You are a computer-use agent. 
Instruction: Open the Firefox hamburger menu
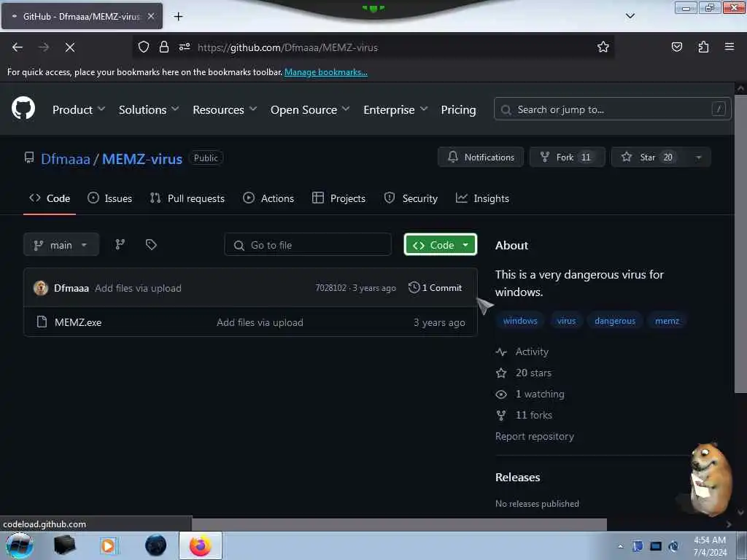tap(729, 47)
